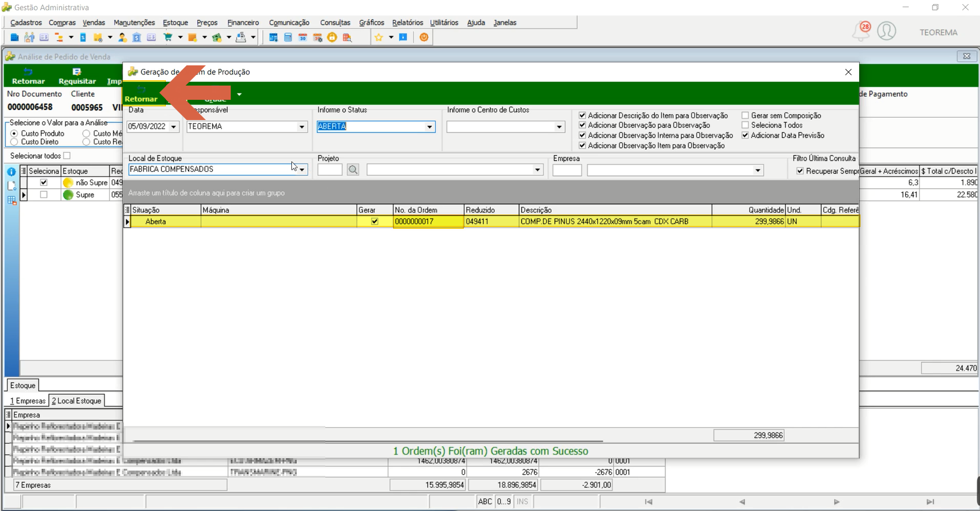Click the magnifier search icon beside Projeto

[x=353, y=170]
